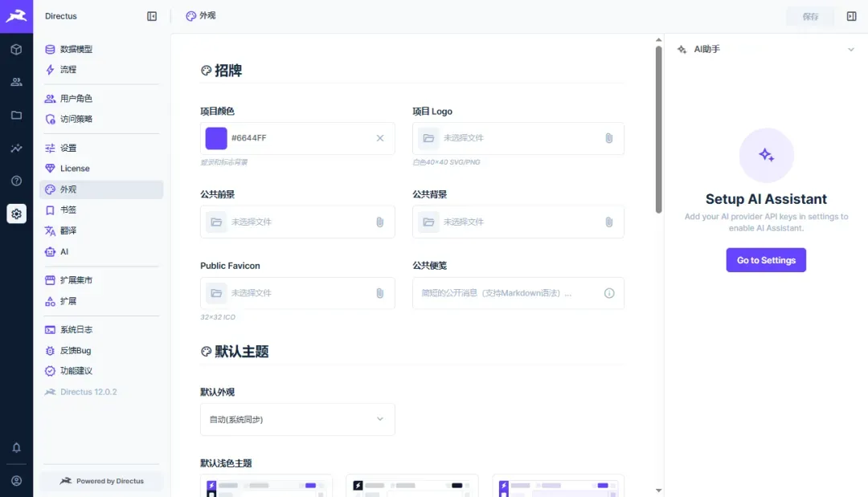Click scrollbar down arrow
868x497 pixels.
coord(658,491)
